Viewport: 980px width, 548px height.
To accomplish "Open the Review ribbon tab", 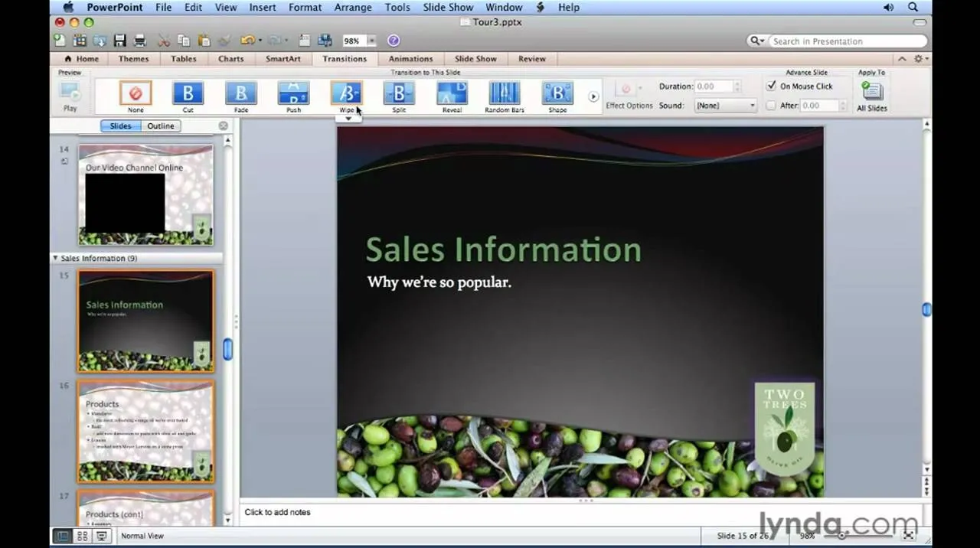I will pyautogui.click(x=532, y=59).
